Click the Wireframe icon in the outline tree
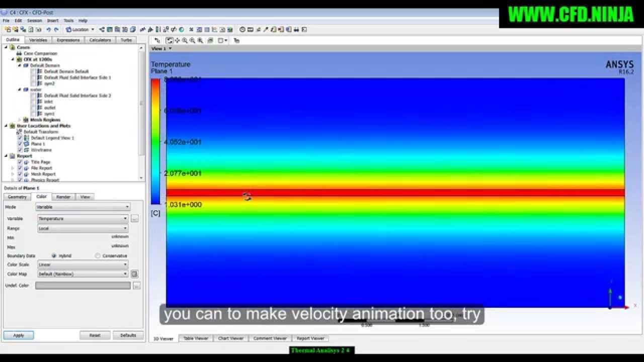This screenshot has width=644, height=362. click(x=27, y=150)
